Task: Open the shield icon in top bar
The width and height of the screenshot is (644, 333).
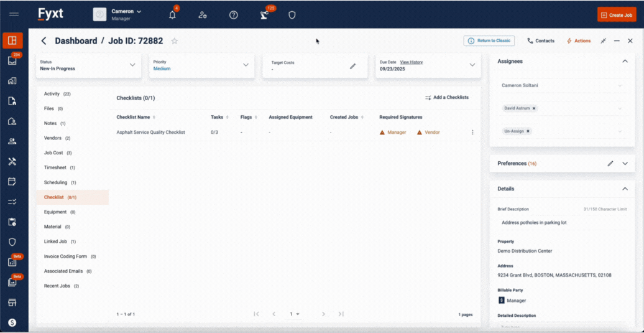Action: [292, 15]
